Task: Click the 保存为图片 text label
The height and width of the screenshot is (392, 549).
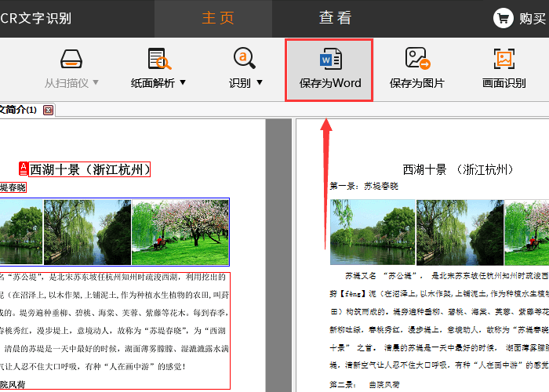Action: [x=417, y=83]
